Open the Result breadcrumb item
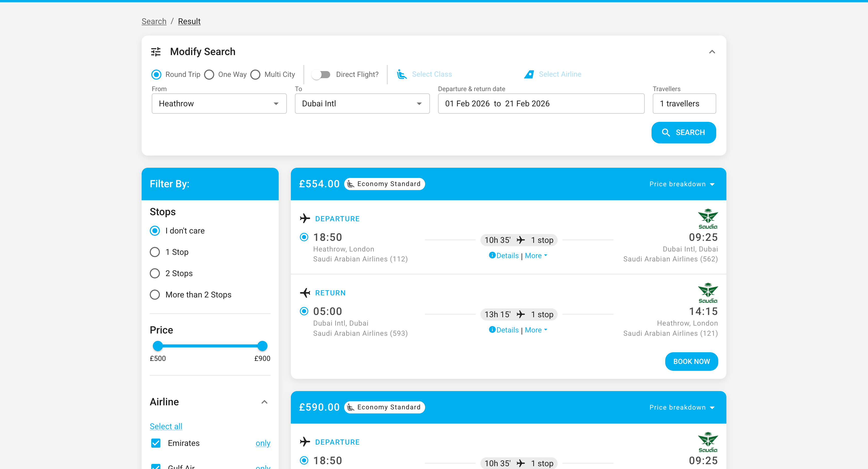Viewport: 868px width, 469px height. 189,21
